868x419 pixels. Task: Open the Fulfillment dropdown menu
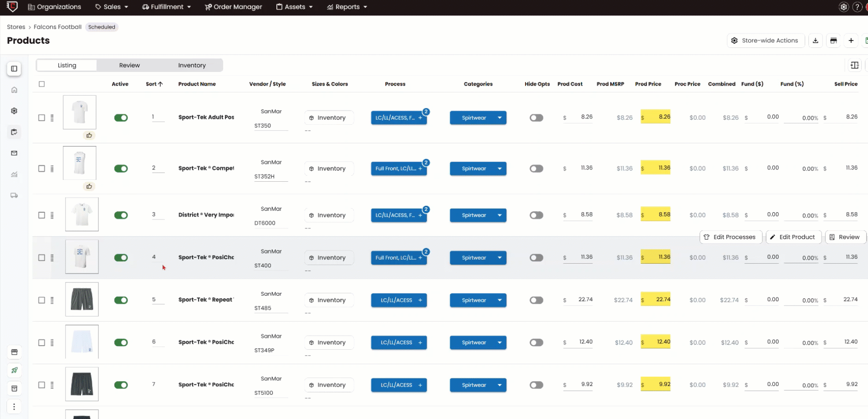[x=166, y=7]
